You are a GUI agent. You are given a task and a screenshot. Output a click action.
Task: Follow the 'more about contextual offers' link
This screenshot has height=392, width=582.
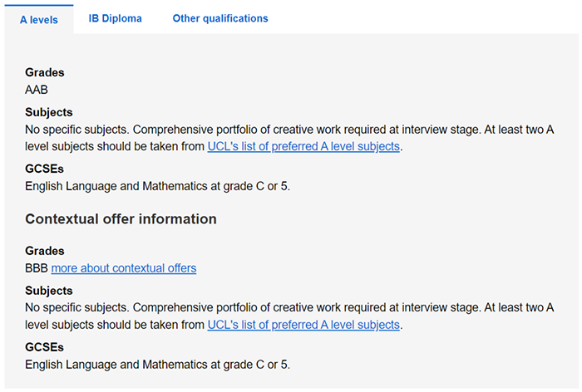(x=124, y=268)
